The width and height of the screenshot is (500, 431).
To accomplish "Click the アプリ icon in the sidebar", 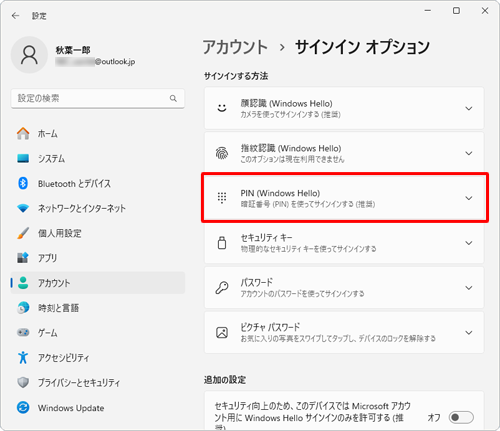I will point(23,258).
